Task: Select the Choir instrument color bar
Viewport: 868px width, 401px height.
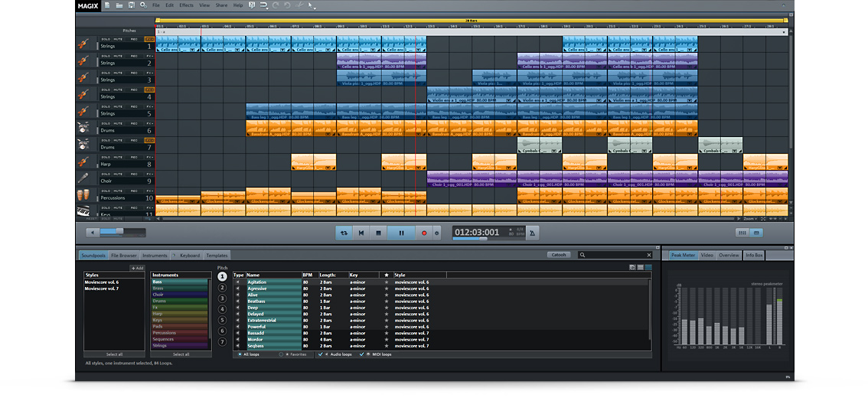Action: [179, 295]
